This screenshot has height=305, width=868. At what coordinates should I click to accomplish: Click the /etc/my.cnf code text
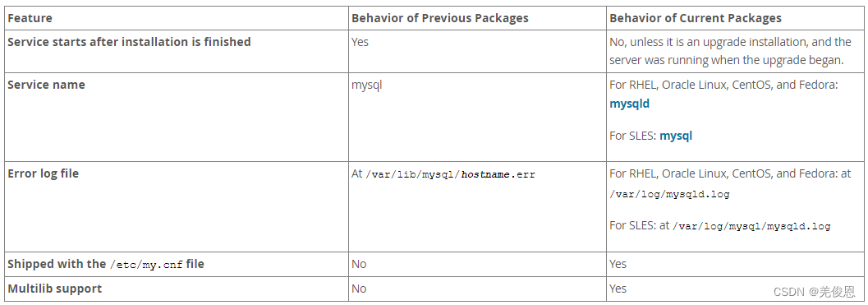tap(146, 265)
